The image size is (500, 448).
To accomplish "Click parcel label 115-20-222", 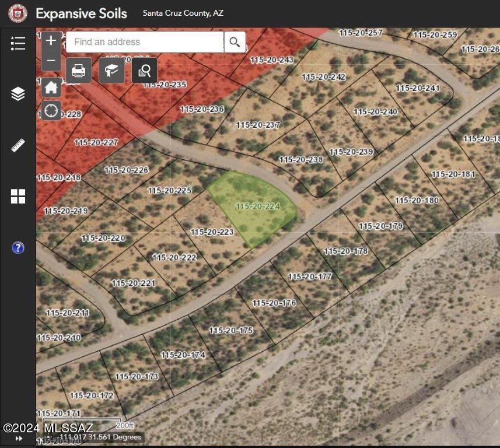I will tap(174, 257).
